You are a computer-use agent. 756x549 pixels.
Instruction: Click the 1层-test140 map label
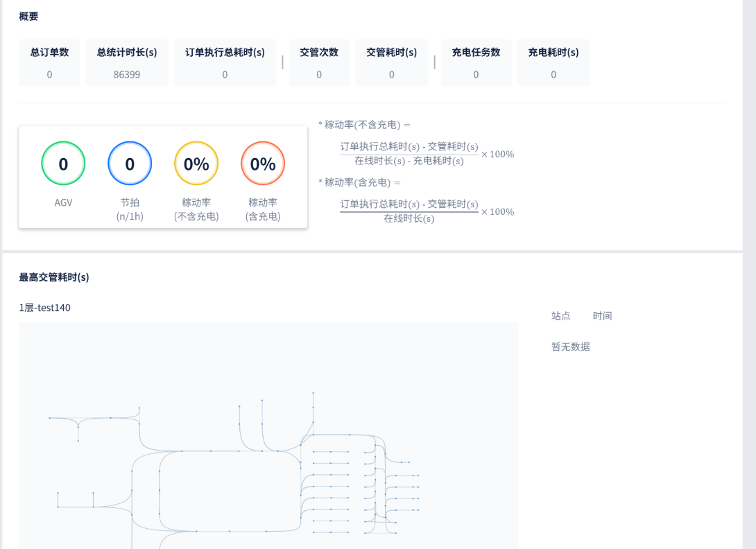45,308
